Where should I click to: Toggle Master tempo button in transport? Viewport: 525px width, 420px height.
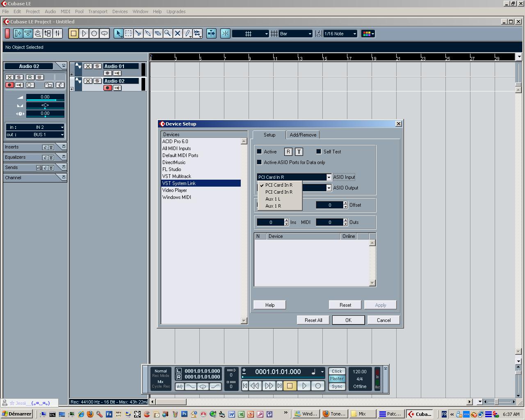click(337, 379)
